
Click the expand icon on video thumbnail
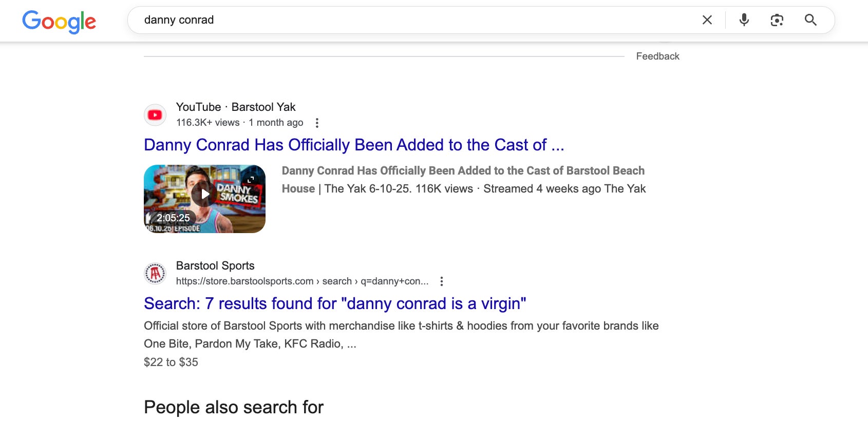(251, 179)
